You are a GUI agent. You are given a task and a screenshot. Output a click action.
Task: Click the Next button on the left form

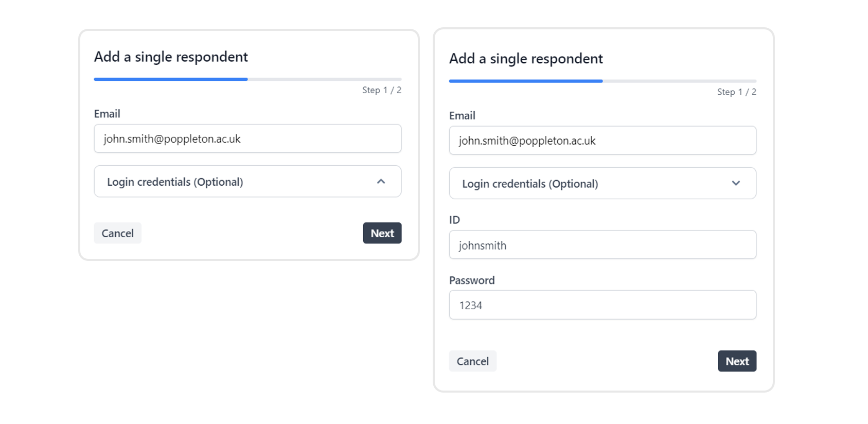tap(382, 233)
